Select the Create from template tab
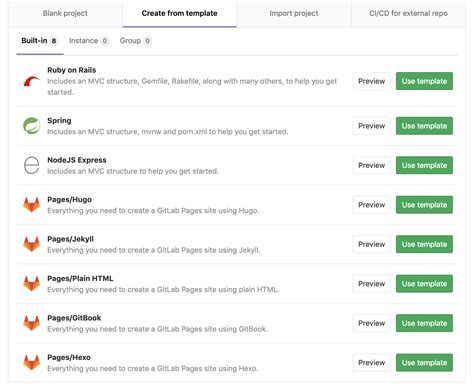Image resolution: width=474 pixels, height=391 pixels. [x=180, y=13]
